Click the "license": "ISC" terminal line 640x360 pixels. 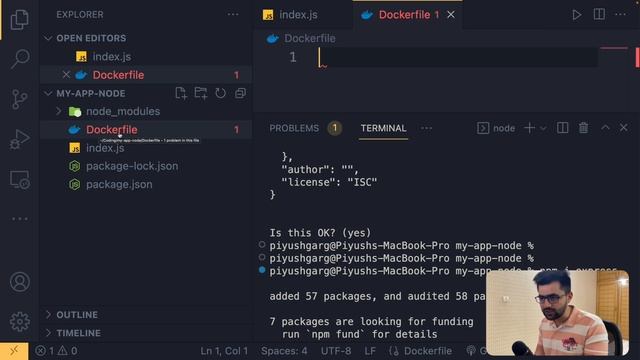click(329, 182)
